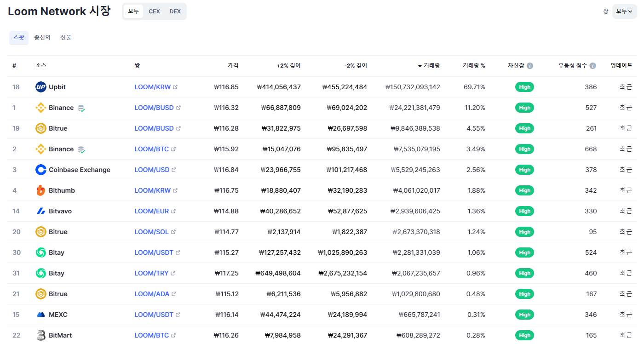This screenshot has width=644, height=344.
Task: Click the Binance logo in LOOM/BTC row
Action: coord(41,149)
